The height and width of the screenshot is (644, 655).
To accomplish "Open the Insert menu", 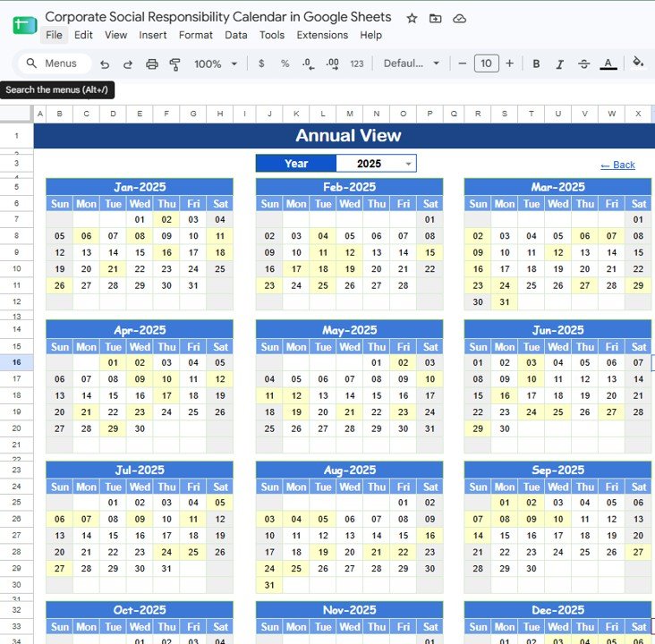I will 152,35.
